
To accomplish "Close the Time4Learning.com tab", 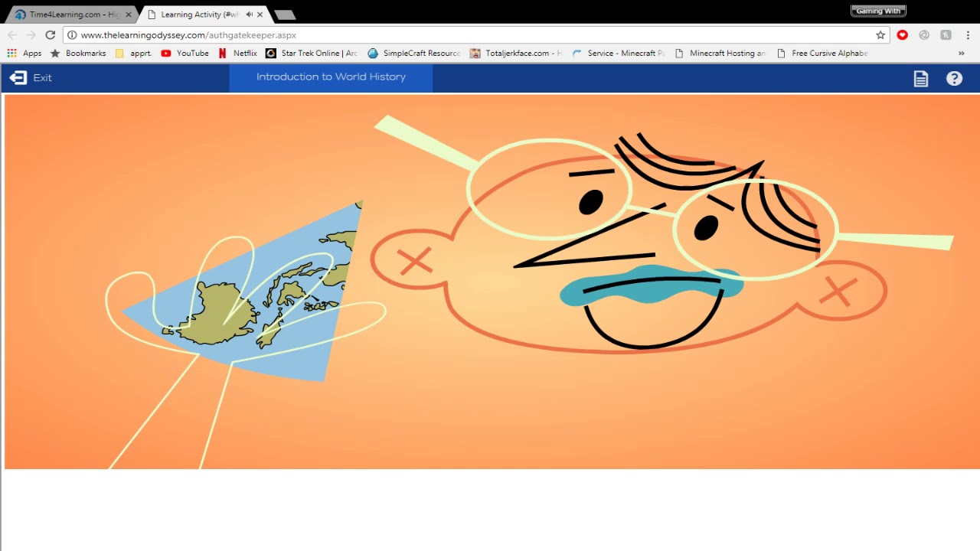I will coord(128,15).
